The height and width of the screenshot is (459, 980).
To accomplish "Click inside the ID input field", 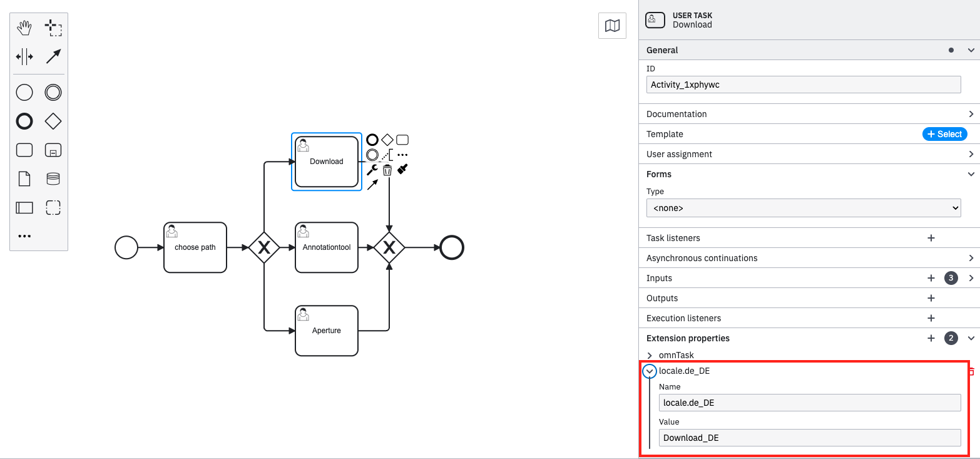I will point(803,84).
